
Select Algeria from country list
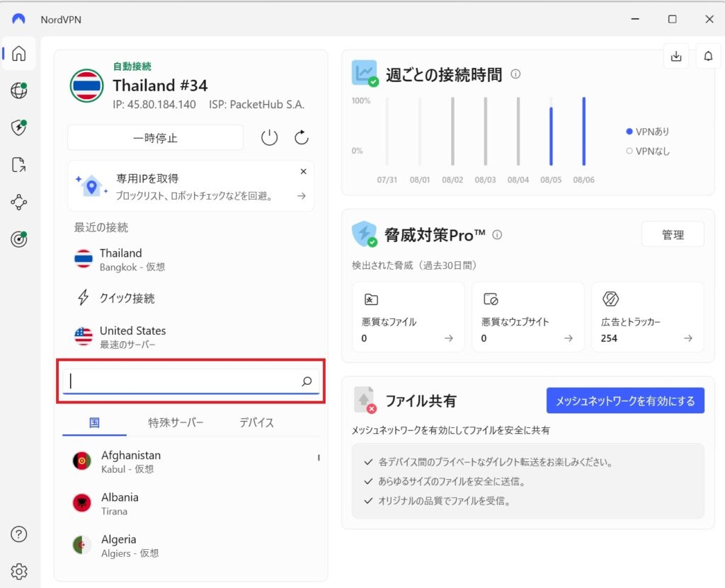tap(190, 546)
